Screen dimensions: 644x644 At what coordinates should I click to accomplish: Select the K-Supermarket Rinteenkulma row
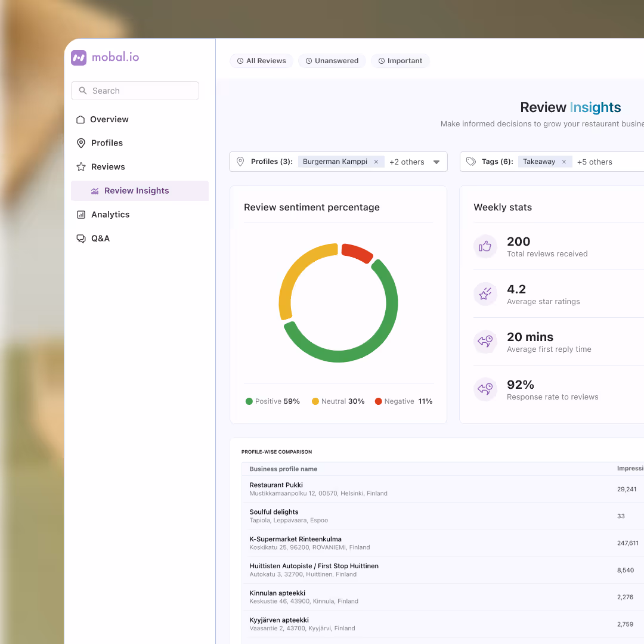coord(442,543)
